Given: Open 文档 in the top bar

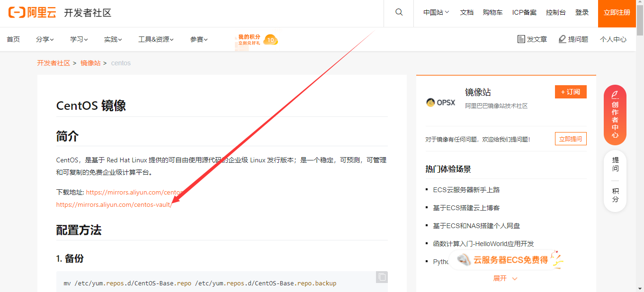Looking at the screenshot, I should 467,12.
